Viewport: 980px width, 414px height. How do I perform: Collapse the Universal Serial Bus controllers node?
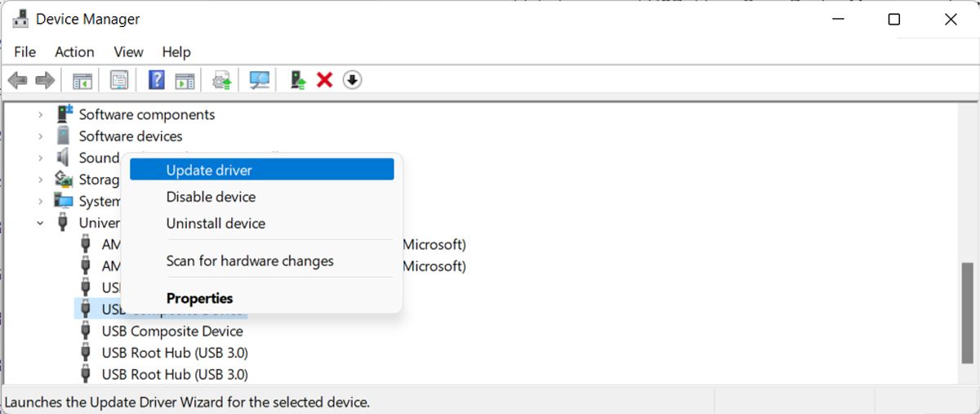pyautogui.click(x=40, y=222)
